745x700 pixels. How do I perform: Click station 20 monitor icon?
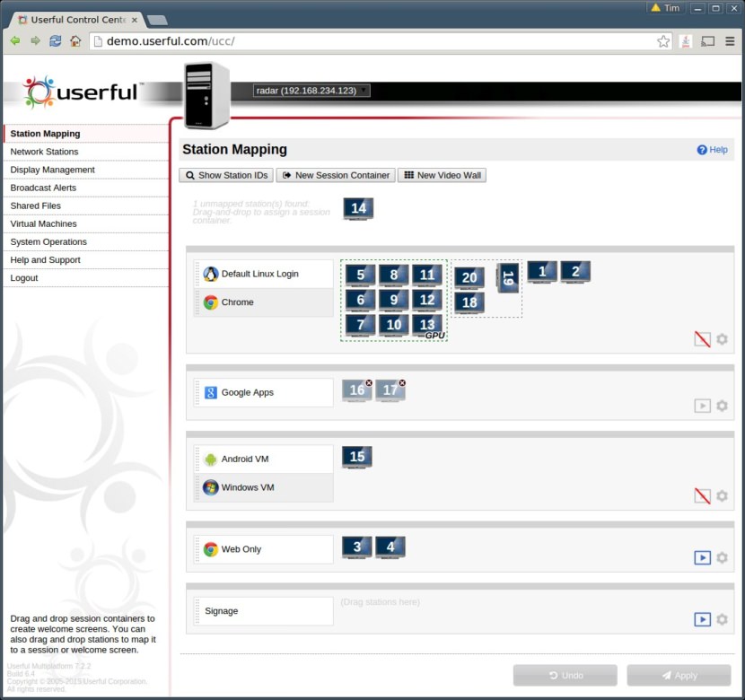(x=469, y=278)
